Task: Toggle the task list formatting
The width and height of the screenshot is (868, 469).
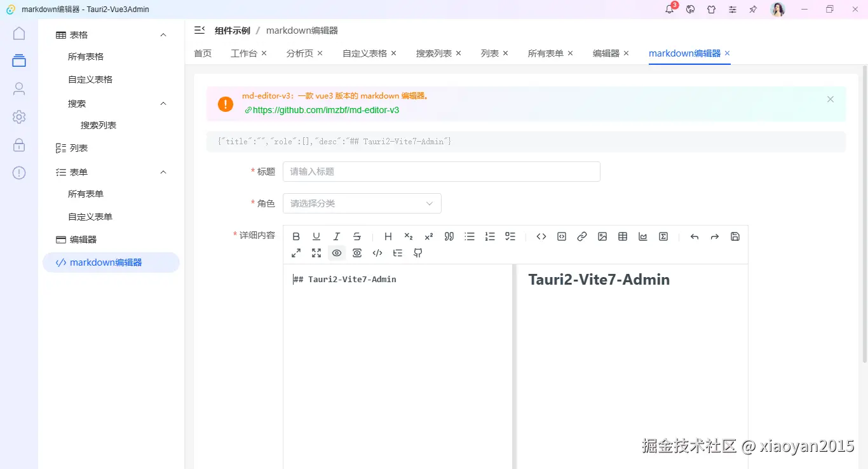Action: tap(510, 236)
